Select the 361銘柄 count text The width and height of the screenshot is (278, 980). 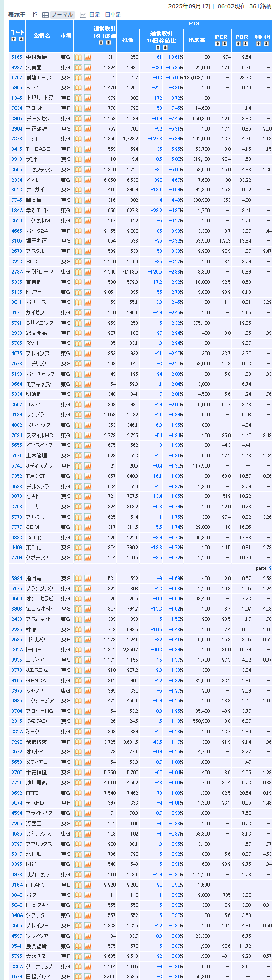[x=260, y=6]
